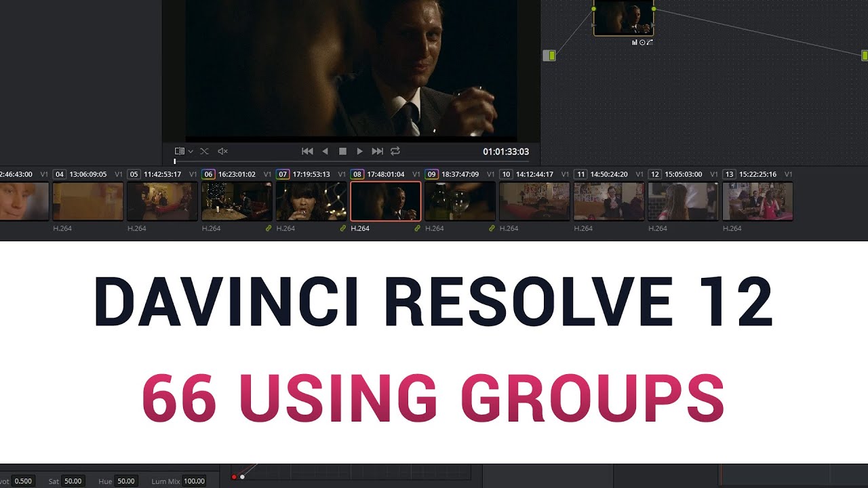Select clip 12 thumbnail
This screenshot has width=868, height=488.
point(683,201)
